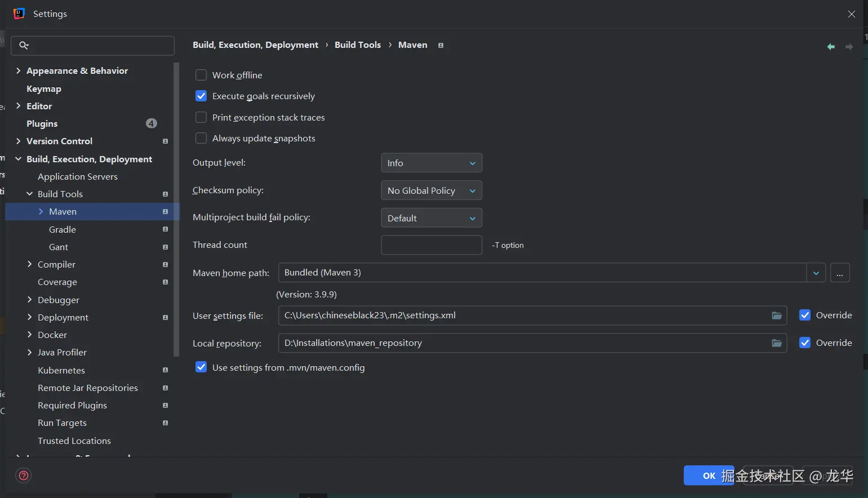The width and height of the screenshot is (868, 498).
Task: Enable Always update snapshots checkbox
Action: [201, 138]
